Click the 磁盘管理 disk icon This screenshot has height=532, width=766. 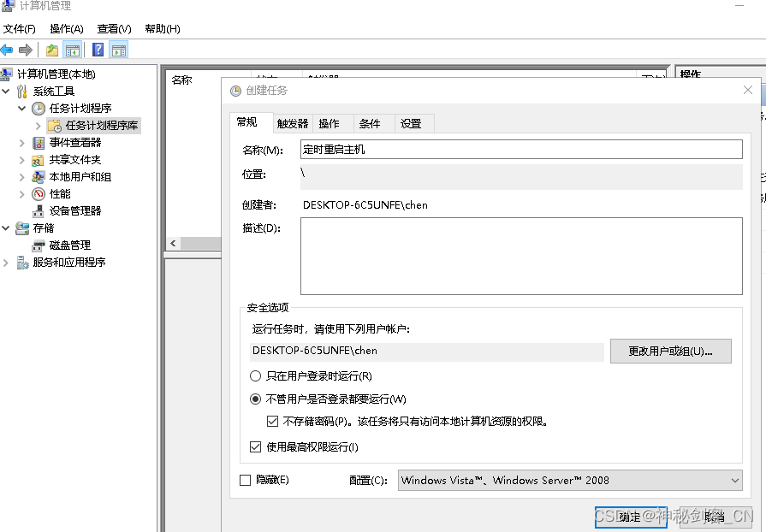[39, 245]
